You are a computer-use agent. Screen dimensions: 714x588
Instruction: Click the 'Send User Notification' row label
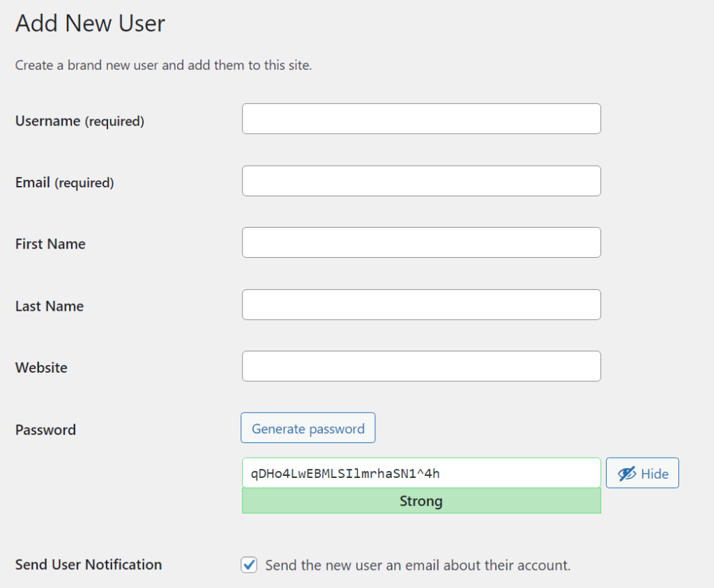pos(89,564)
